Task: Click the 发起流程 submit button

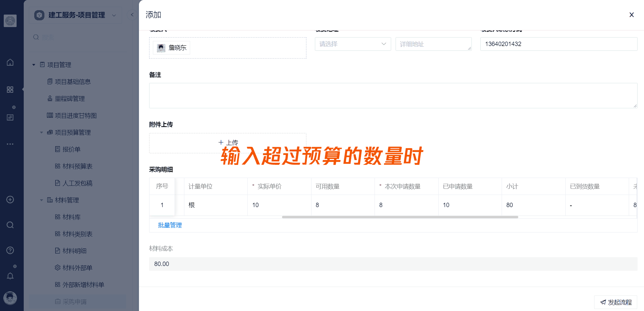Action: [x=615, y=302]
